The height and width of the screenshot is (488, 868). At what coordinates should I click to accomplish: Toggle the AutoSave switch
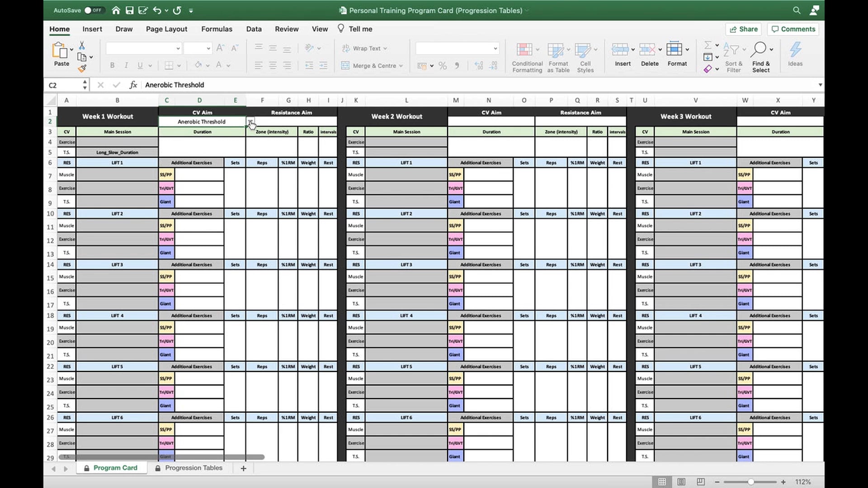tap(94, 10)
